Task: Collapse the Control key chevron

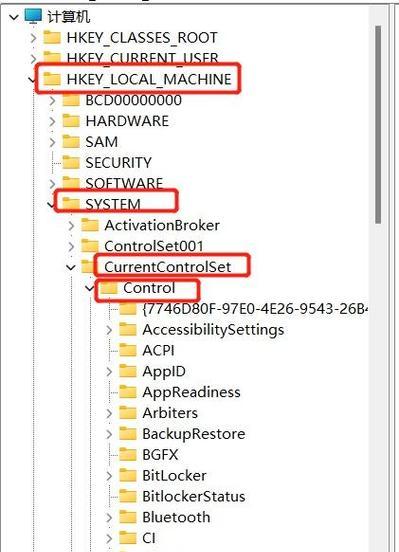Action: (89, 288)
